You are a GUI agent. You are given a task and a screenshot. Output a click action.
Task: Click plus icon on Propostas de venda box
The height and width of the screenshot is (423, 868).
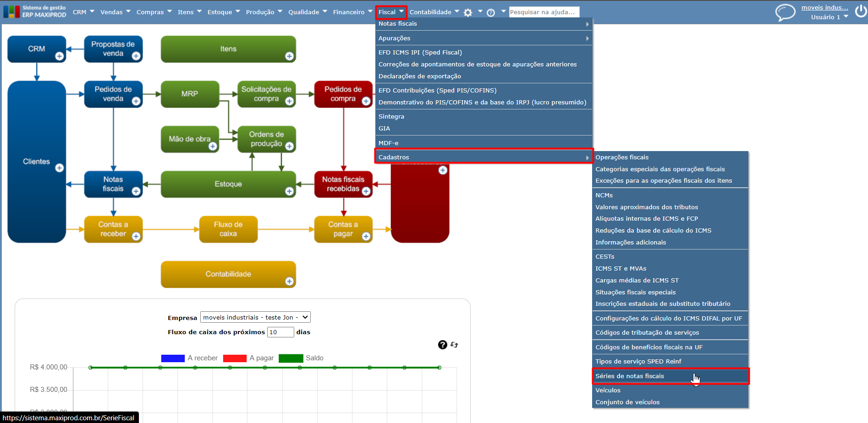(x=136, y=56)
